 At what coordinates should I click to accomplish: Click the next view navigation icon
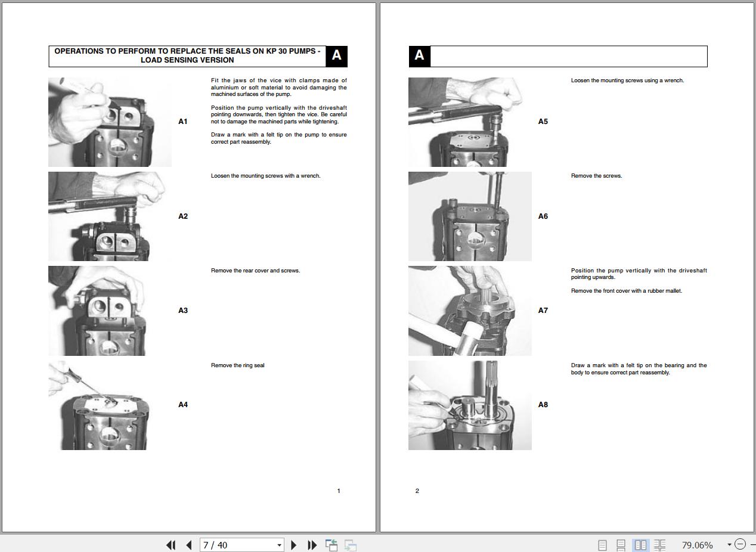[351, 545]
